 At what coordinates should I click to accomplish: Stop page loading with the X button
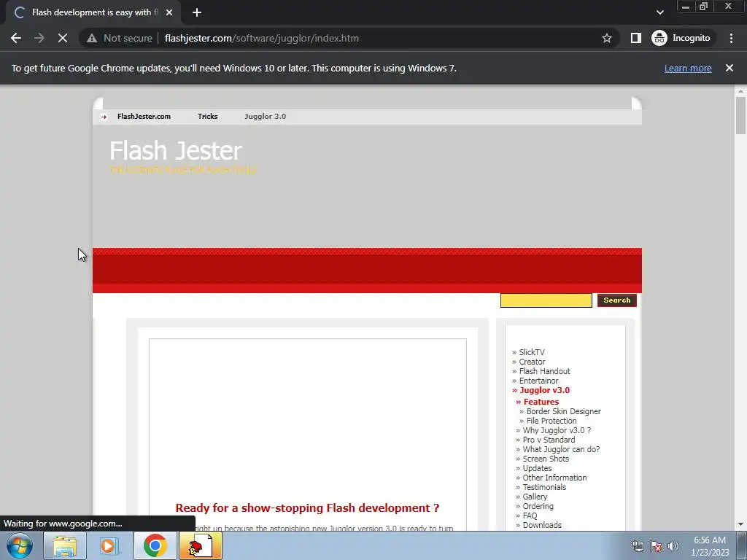(63, 38)
